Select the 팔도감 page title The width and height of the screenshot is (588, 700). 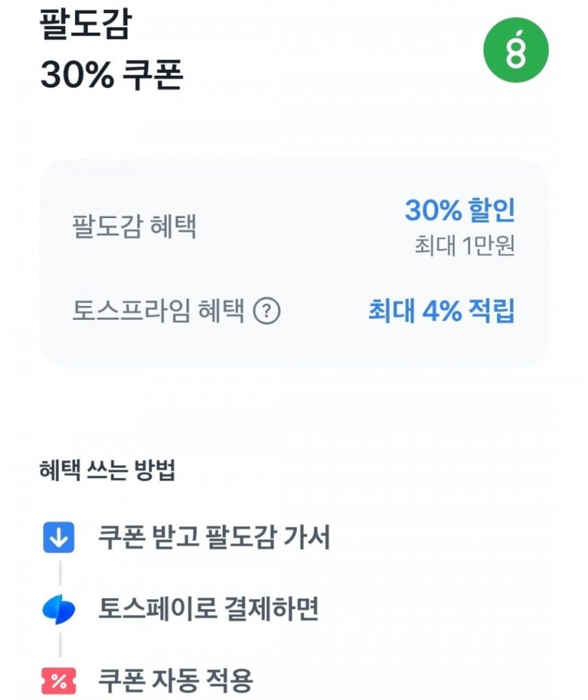tap(85, 25)
